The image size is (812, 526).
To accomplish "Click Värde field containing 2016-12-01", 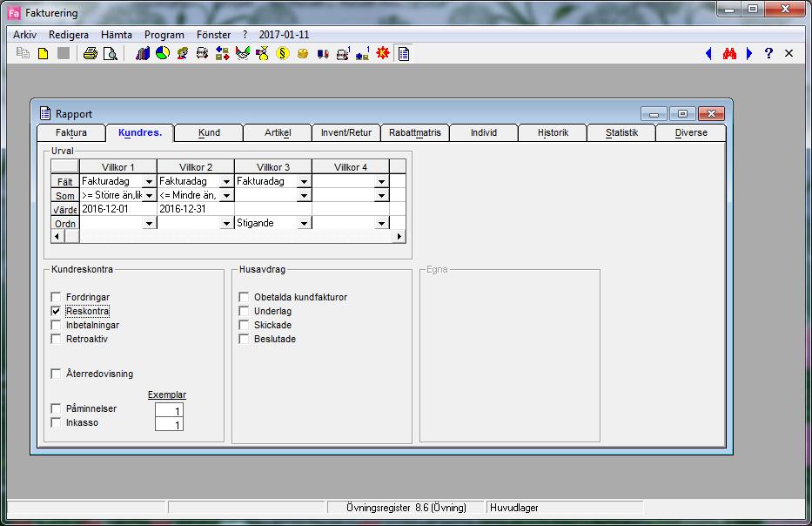I will click(118, 209).
